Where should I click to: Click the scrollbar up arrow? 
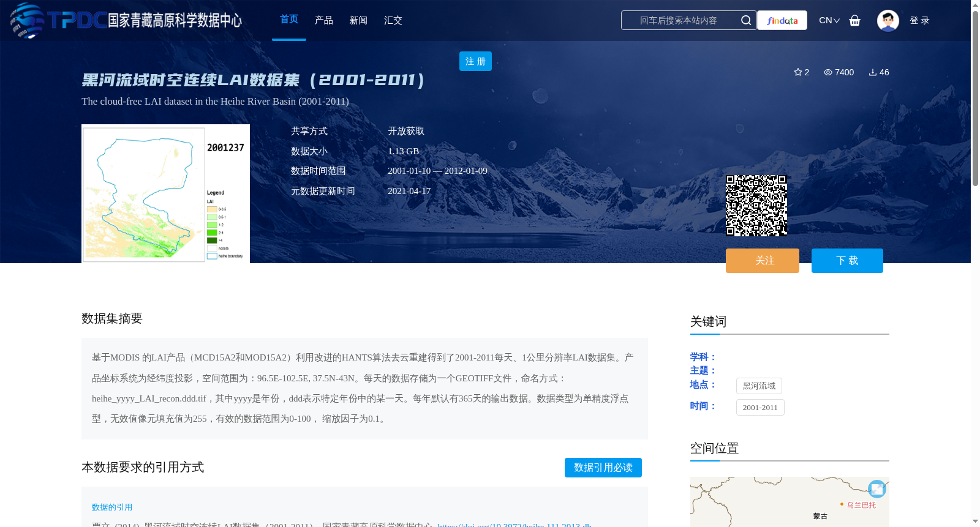(x=975, y=5)
